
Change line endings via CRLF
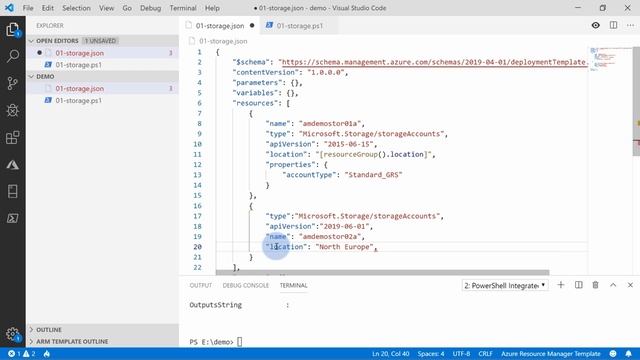coord(485,353)
